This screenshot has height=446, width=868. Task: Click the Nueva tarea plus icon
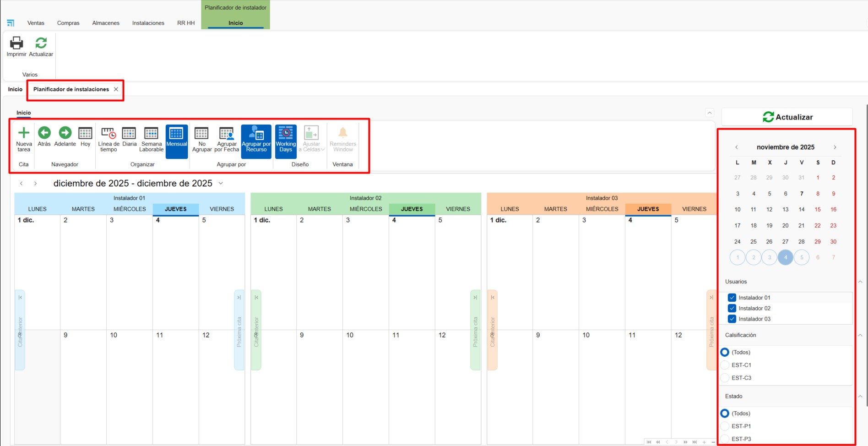[23, 133]
